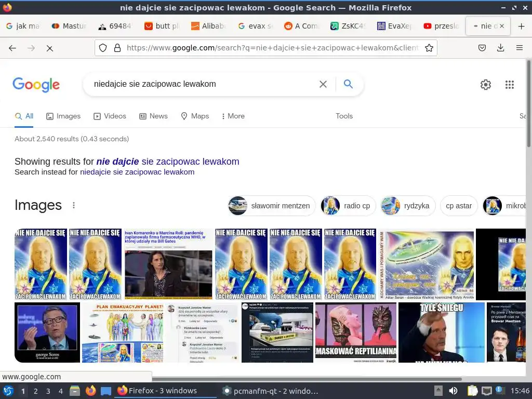Switch to the 'jak ma' Google tab
Screen dimensions: 532x399
coord(23,26)
